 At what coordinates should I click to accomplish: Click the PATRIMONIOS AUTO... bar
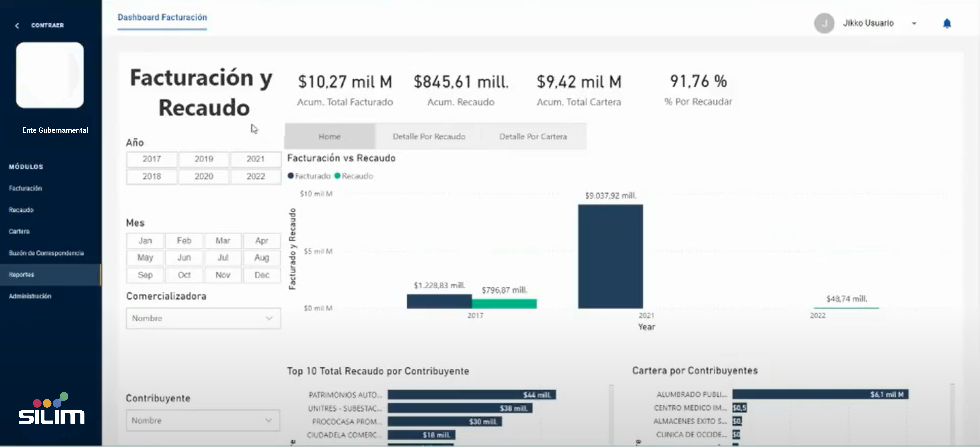[x=472, y=394]
